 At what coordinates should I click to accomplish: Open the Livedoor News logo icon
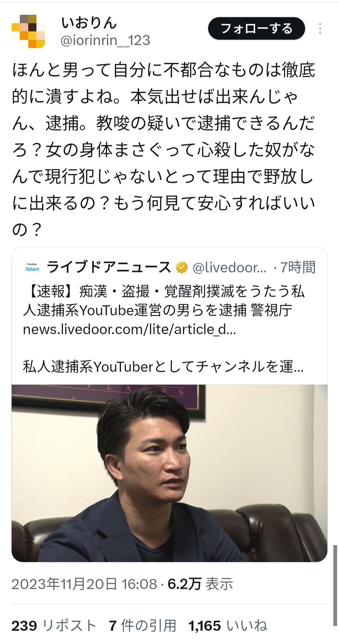point(32,267)
